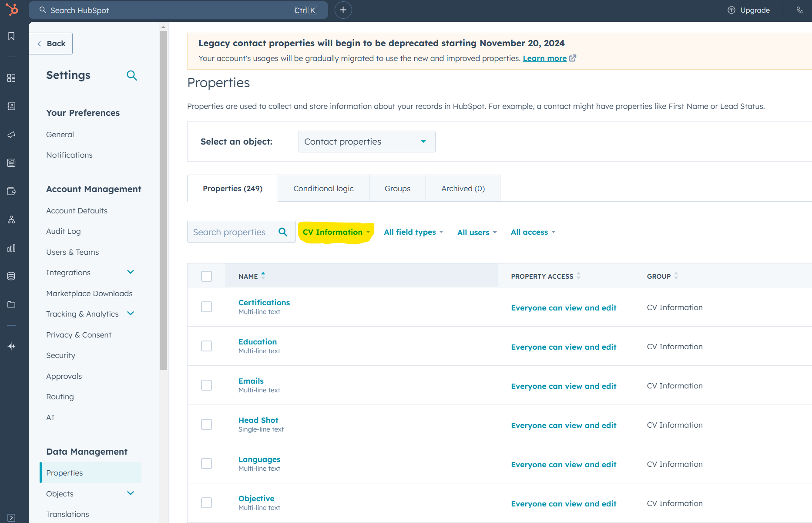812x523 pixels.
Task: Open the Content icon in left rail
Action: [11, 163]
